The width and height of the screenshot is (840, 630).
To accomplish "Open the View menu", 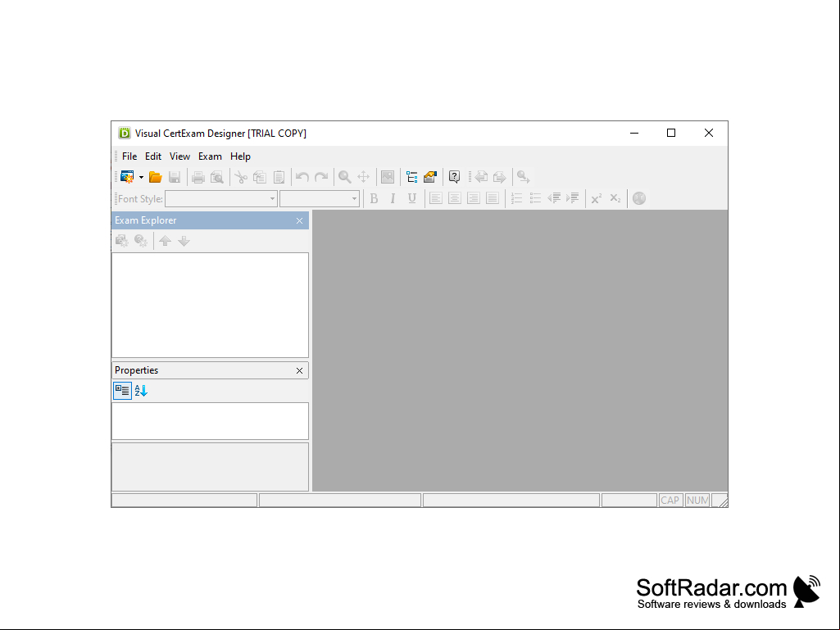I will 180,156.
